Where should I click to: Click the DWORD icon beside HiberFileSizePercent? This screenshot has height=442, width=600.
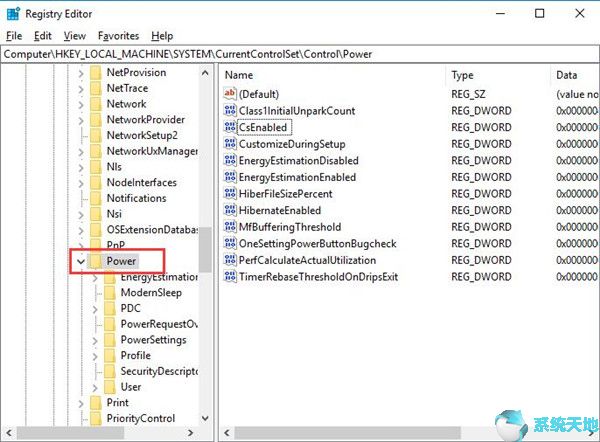(x=230, y=194)
